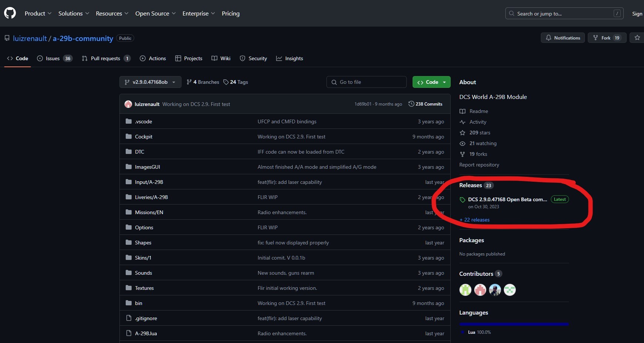
Task: Click luizrenault's avatar in the latest commit row
Action: pos(128,104)
